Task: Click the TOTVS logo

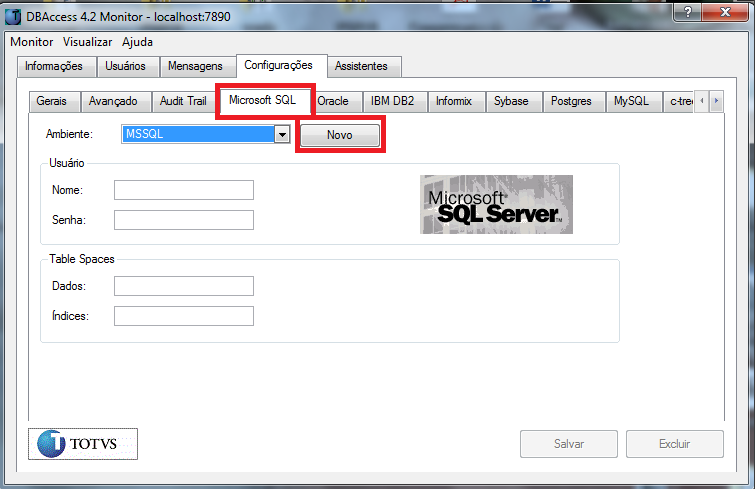Action: tap(83, 444)
